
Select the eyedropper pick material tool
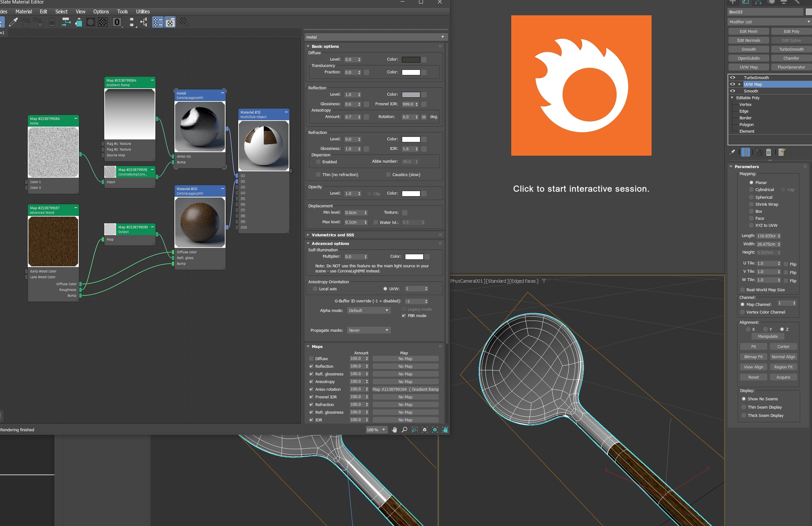pyautogui.click(x=13, y=23)
